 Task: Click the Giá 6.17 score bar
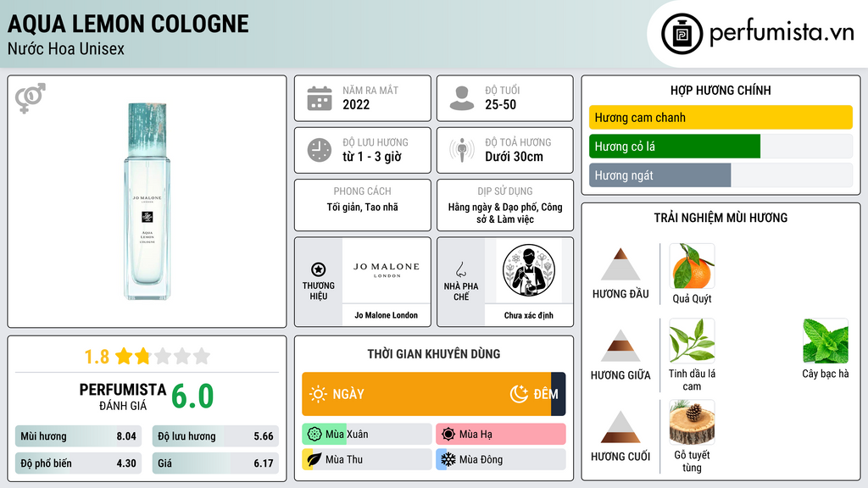215,463
